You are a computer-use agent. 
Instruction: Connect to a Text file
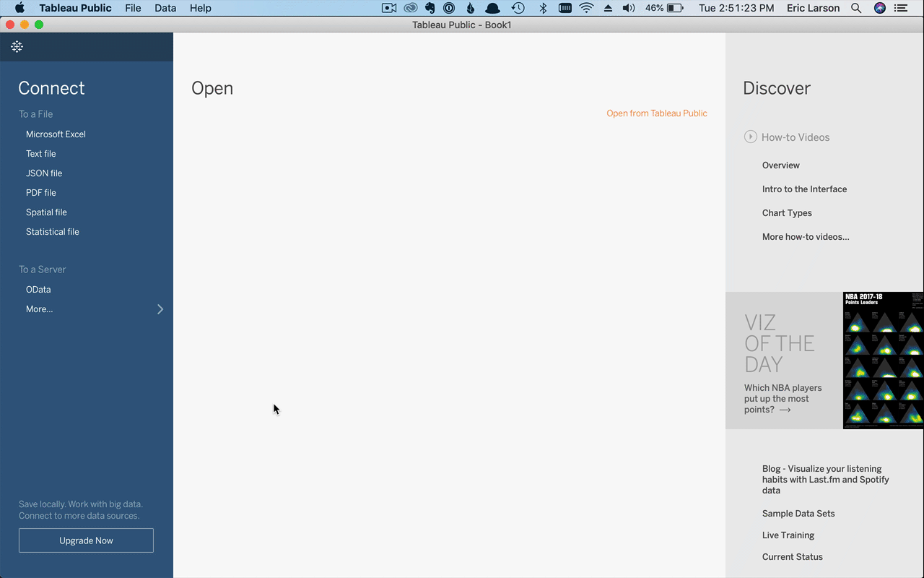pos(40,154)
